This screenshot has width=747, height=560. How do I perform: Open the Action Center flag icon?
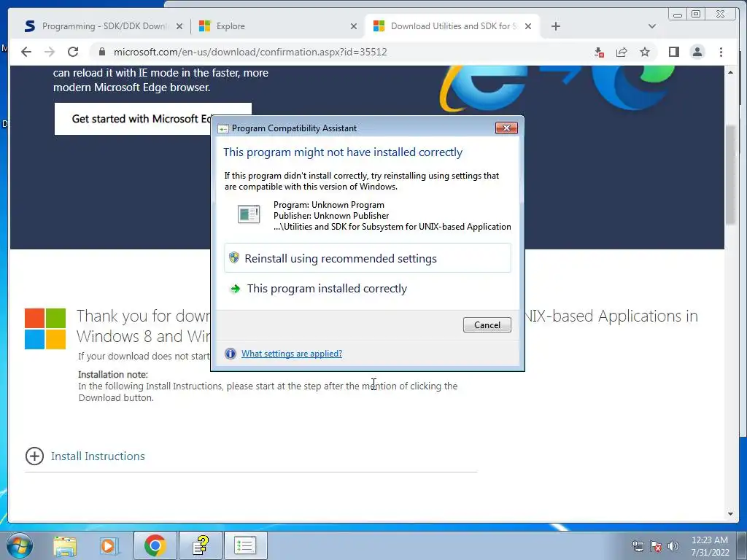656,546
